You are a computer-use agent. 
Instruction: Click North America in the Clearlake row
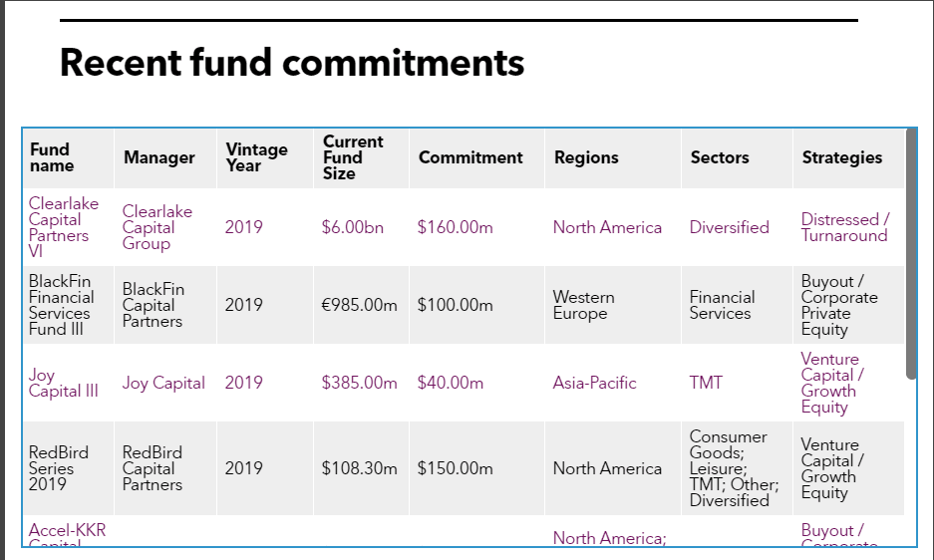tap(607, 227)
